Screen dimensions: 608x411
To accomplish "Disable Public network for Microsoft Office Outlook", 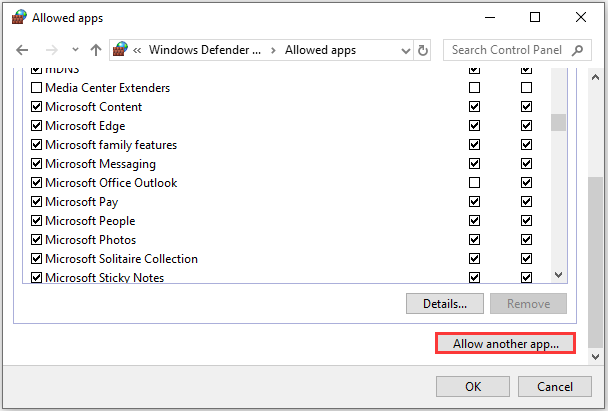I will pos(526,183).
